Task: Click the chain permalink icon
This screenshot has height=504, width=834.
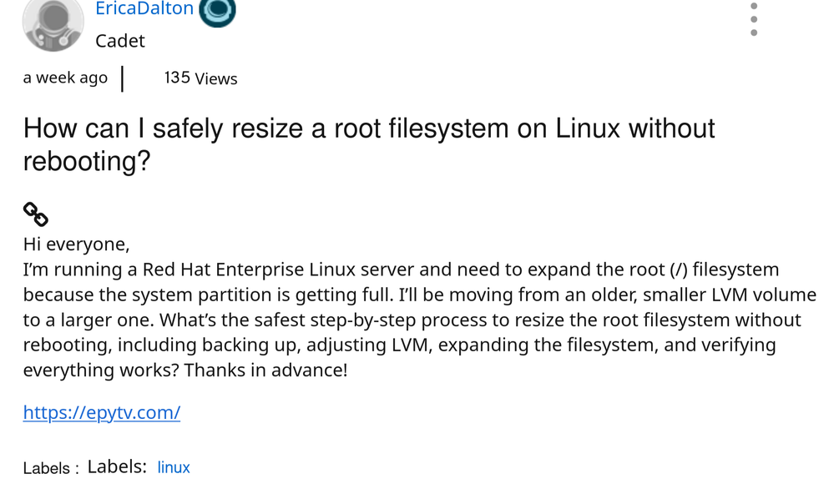Action: 35,214
